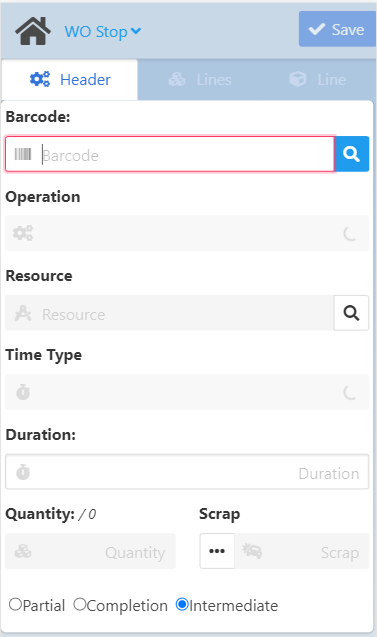Click the barcode stripes icon

pyautogui.click(x=23, y=154)
